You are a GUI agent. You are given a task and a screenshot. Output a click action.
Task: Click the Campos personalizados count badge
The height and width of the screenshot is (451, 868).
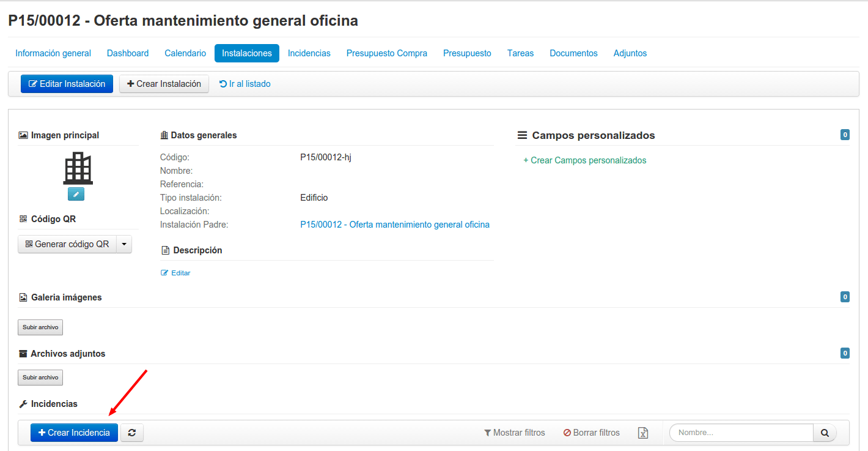(x=845, y=135)
